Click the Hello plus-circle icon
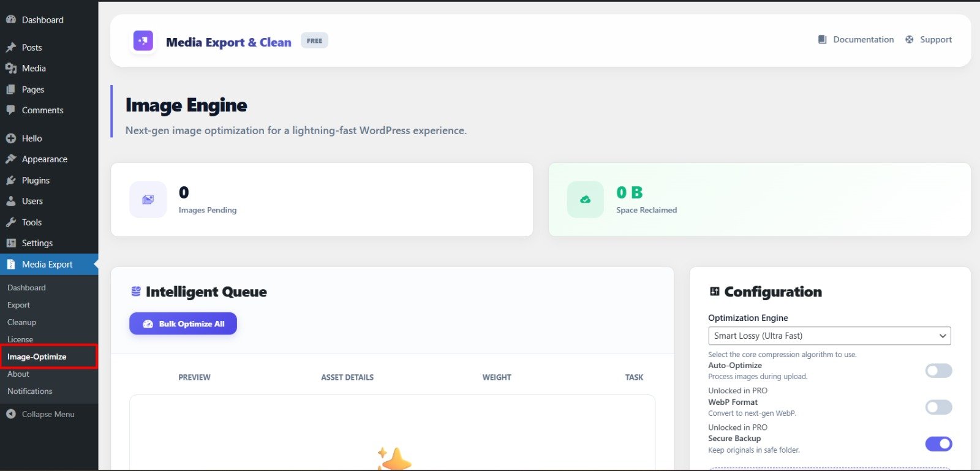This screenshot has width=980, height=471. point(11,138)
